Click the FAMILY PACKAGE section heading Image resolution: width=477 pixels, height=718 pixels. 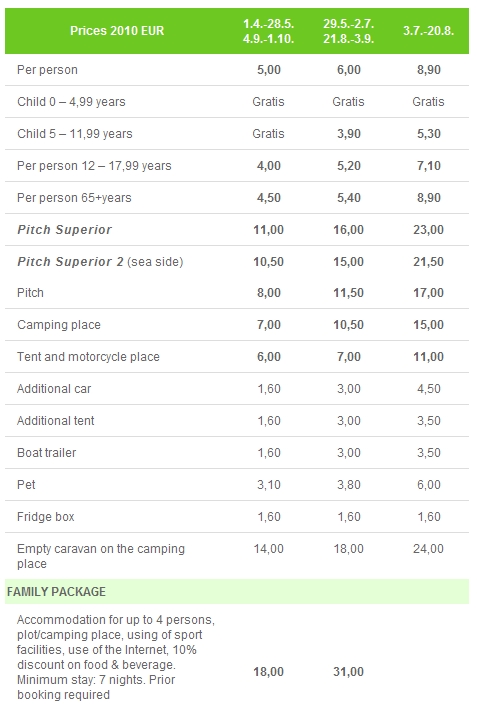(56, 592)
